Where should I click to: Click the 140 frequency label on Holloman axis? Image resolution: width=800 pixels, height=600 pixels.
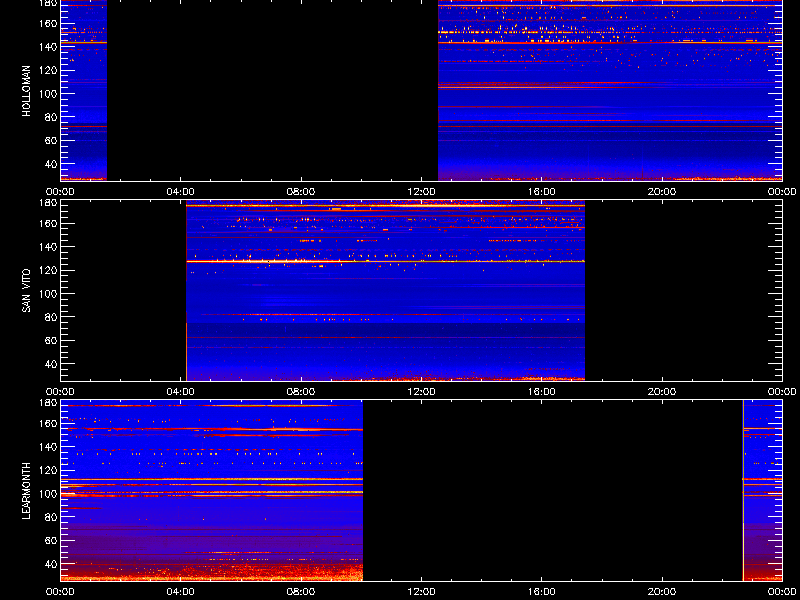[49, 46]
